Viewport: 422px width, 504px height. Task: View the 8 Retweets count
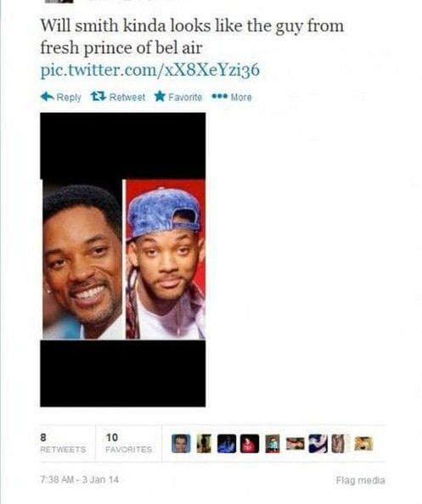[x=63, y=443]
